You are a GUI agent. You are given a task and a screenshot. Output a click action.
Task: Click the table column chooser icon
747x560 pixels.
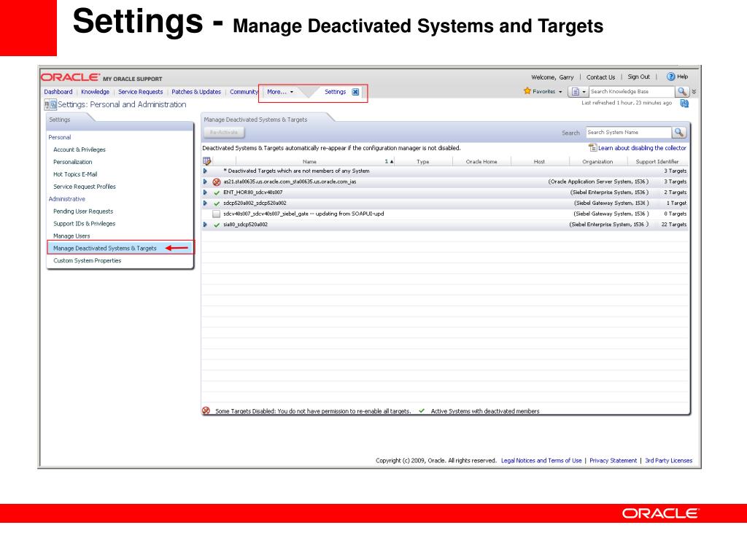click(x=206, y=161)
